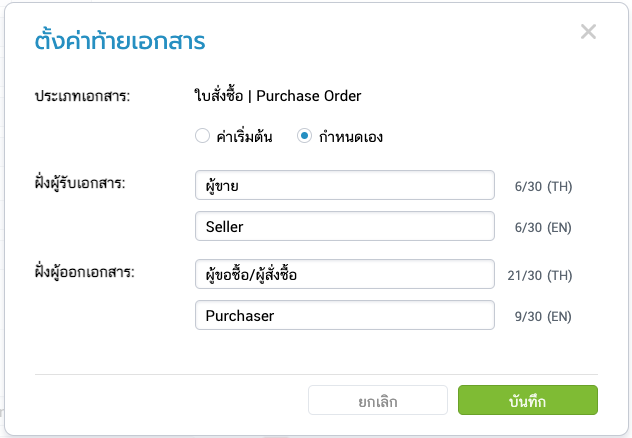Choose the กำหนดเอง radio option
This screenshot has height=438, width=632.
(x=304, y=136)
